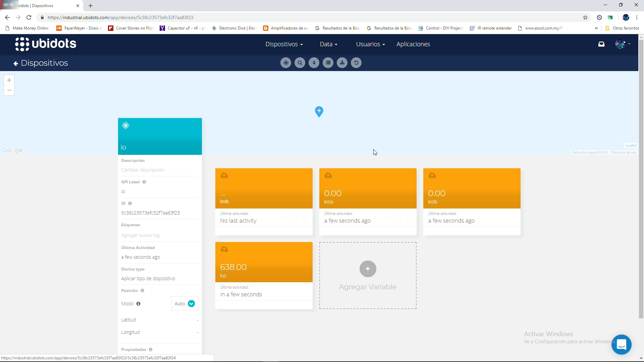
Task: Click the Agregar nuevo tag input field
Action: [140, 235]
